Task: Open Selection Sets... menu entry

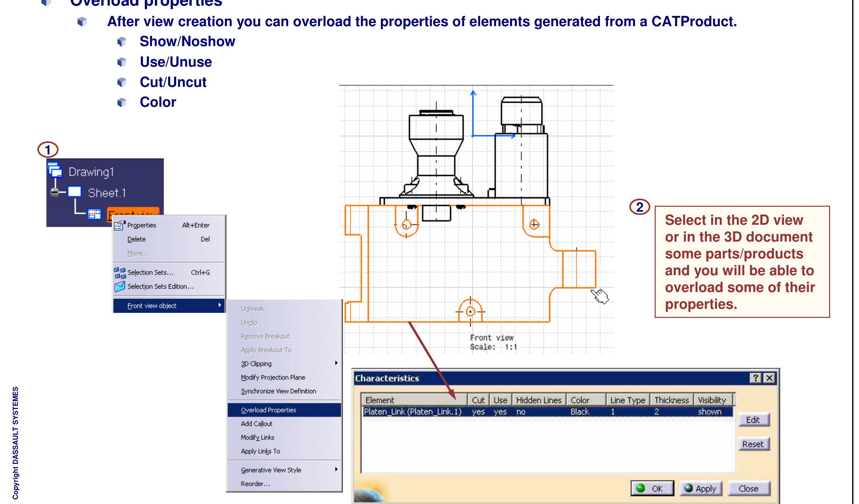Action: coord(169,273)
